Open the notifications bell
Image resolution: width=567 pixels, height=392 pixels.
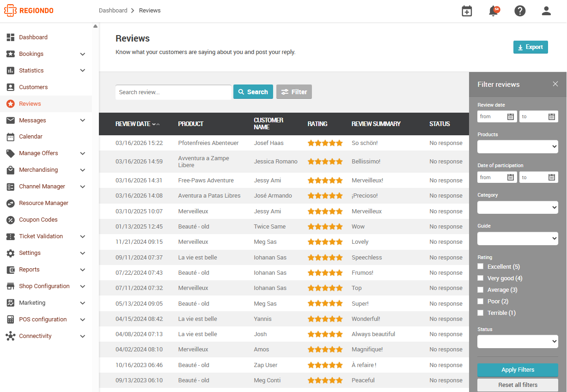click(x=494, y=11)
